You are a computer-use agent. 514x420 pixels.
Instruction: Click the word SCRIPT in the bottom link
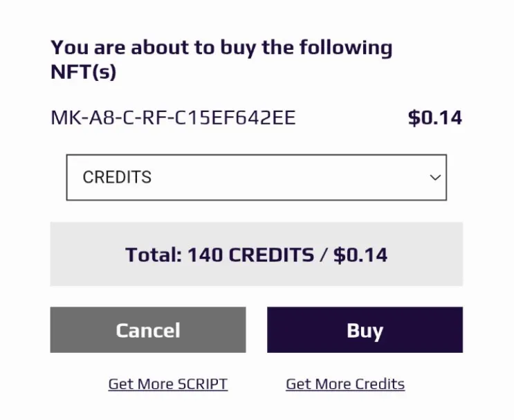coord(202,384)
